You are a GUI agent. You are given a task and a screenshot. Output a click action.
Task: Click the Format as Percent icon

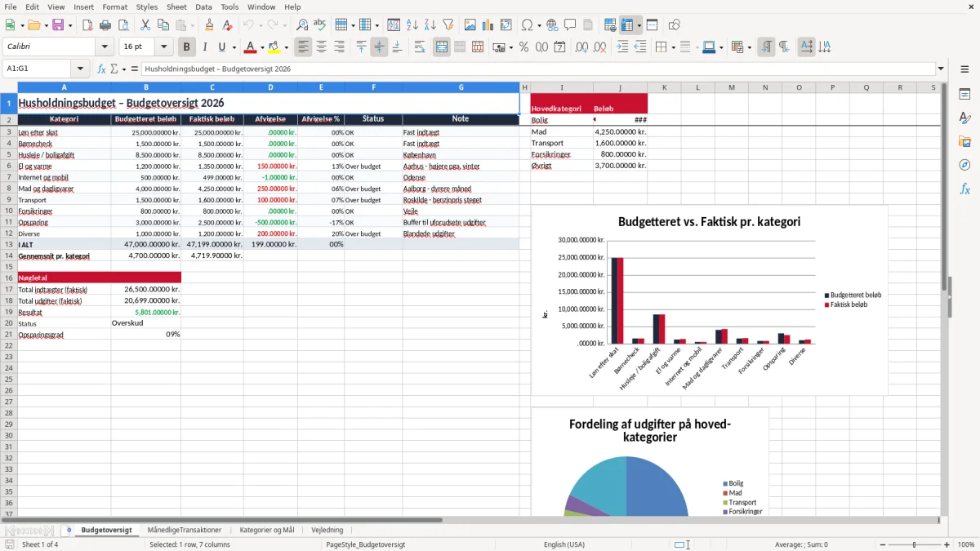tap(523, 47)
